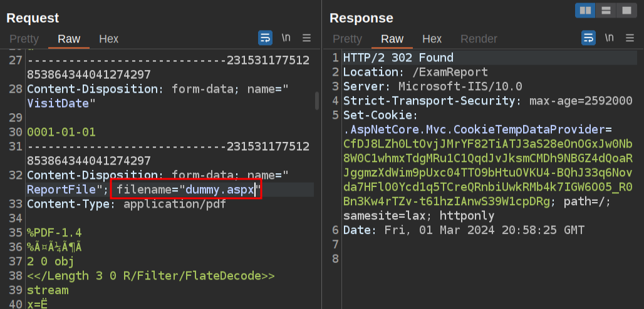Open the Response panel hamburger menu
The width and height of the screenshot is (644, 309).
click(629, 38)
